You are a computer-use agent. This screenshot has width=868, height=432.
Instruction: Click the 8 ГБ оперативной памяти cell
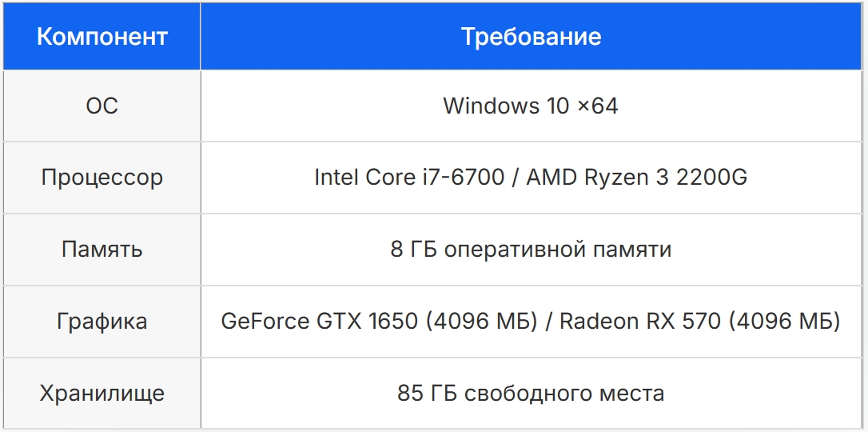pos(532,250)
